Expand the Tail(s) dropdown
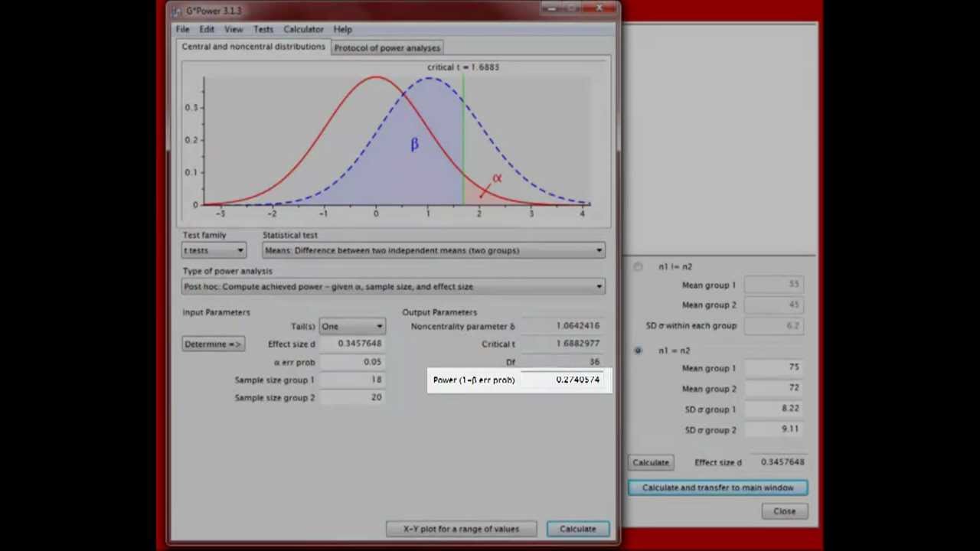This screenshot has height=551, width=980. point(352,326)
